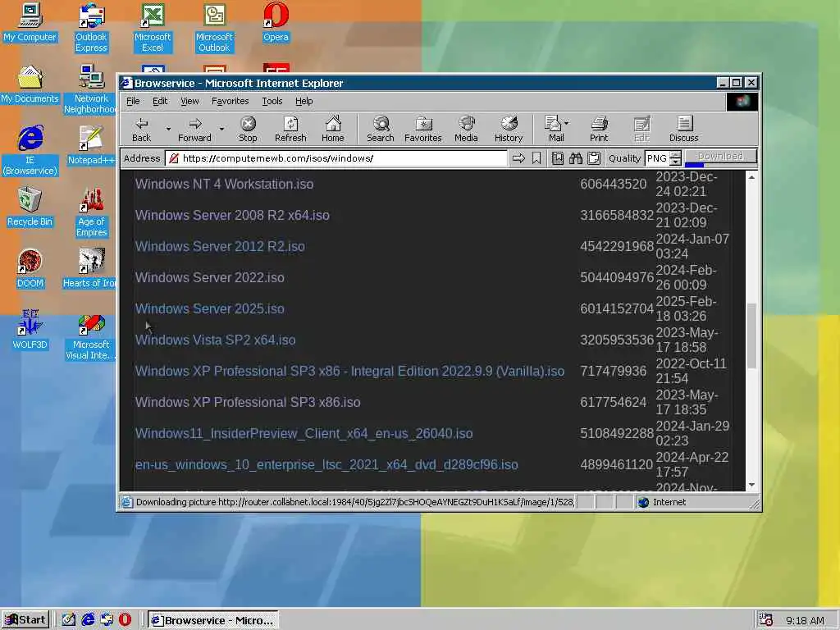The height and width of the screenshot is (630, 840).
Task: Click Internet Explorer icon in quick launch
Action: [88, 620]
